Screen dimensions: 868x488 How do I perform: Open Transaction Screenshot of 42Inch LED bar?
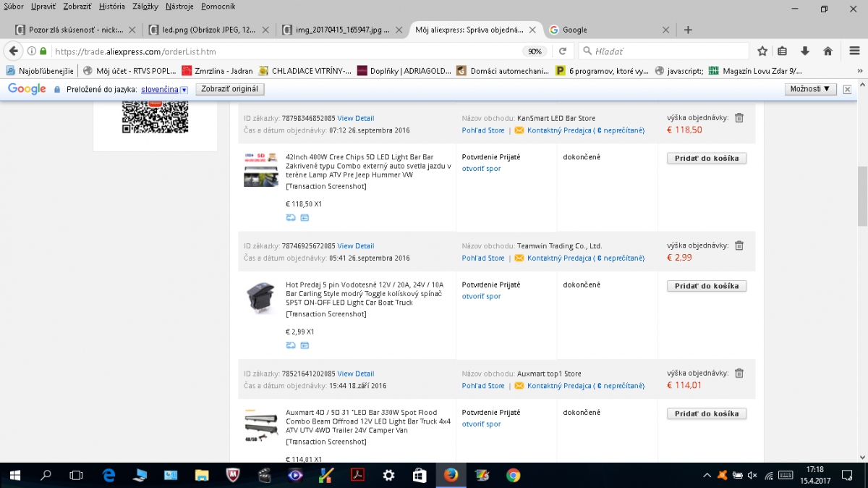(325, 186)
